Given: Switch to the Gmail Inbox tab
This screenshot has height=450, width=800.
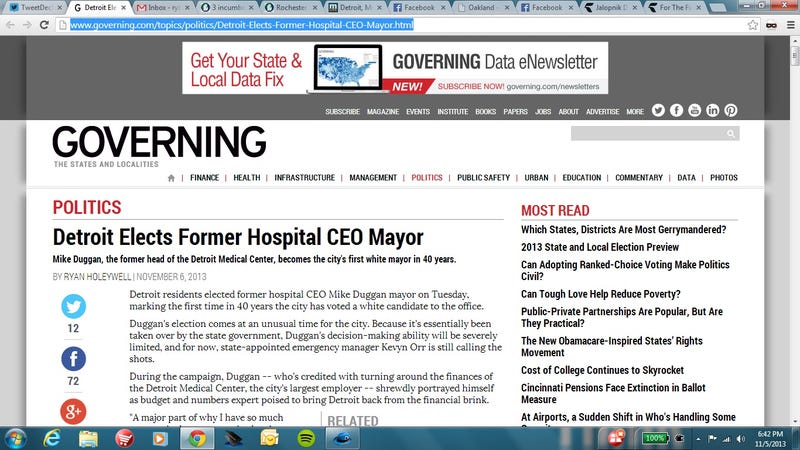Looking at the screenshot, I should (x=162, y=8).
